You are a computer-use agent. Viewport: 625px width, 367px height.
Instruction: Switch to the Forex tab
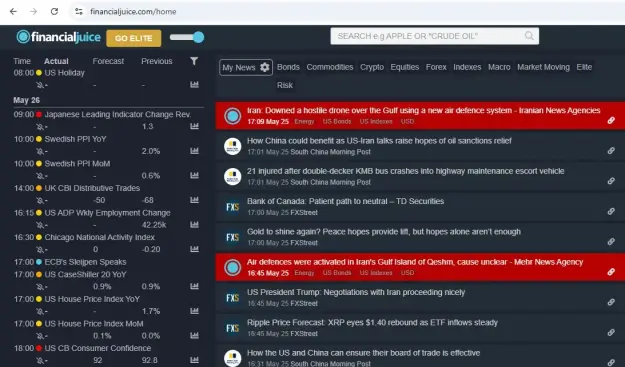point(436,67)
